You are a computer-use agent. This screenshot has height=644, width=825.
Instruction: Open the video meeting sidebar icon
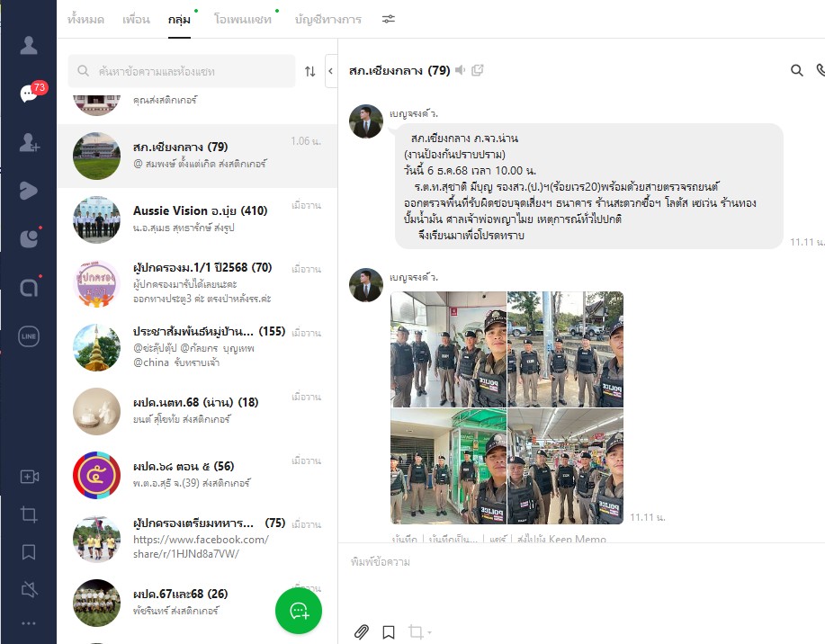[29, 478]
